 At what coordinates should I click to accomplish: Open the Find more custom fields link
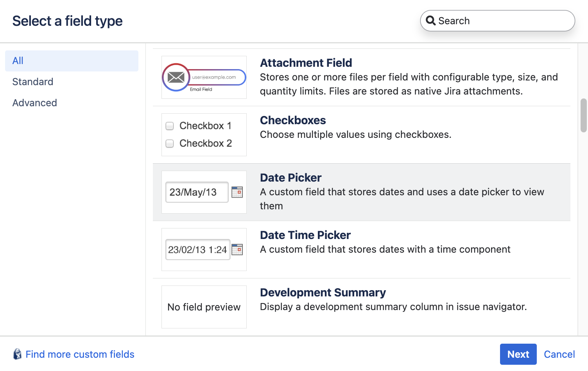[x=80, y=354]
